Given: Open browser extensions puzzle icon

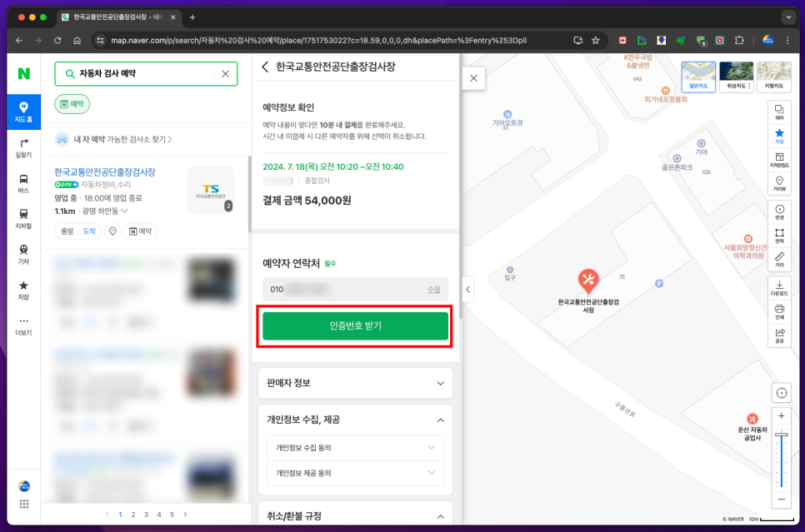Looking at the screenshot, I should (739, 41).
